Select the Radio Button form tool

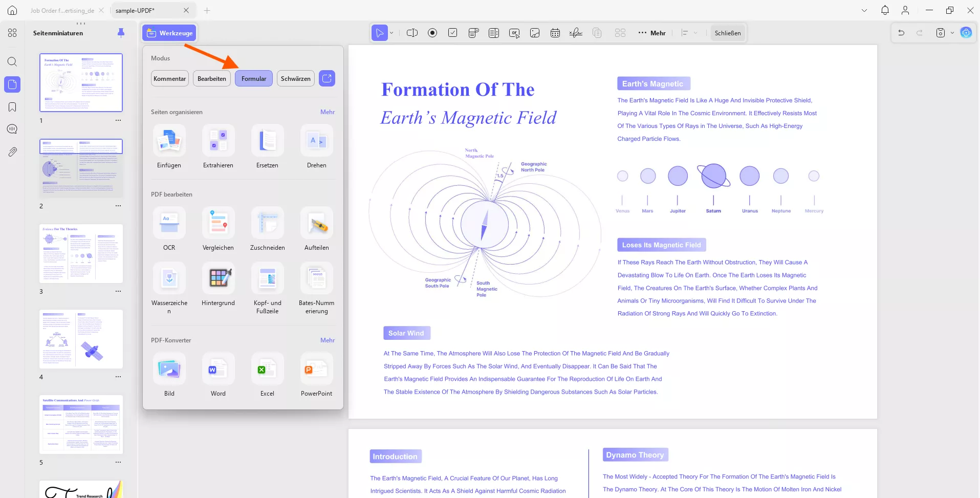point(432,33)
